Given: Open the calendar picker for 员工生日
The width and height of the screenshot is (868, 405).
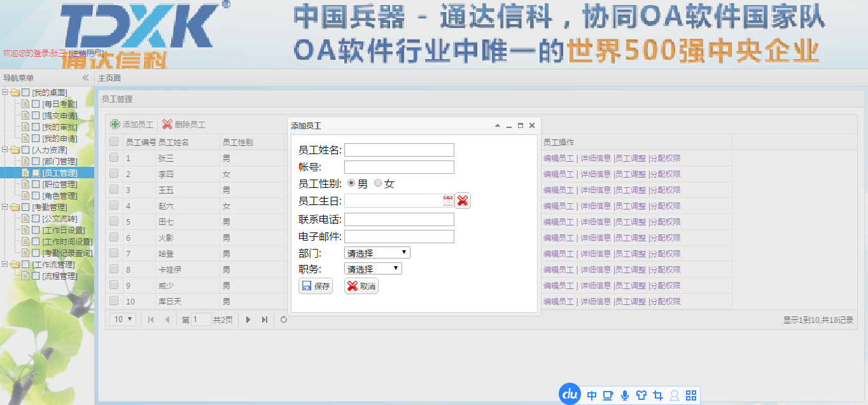Looking at the screenshot, I should tap(448, 201).
